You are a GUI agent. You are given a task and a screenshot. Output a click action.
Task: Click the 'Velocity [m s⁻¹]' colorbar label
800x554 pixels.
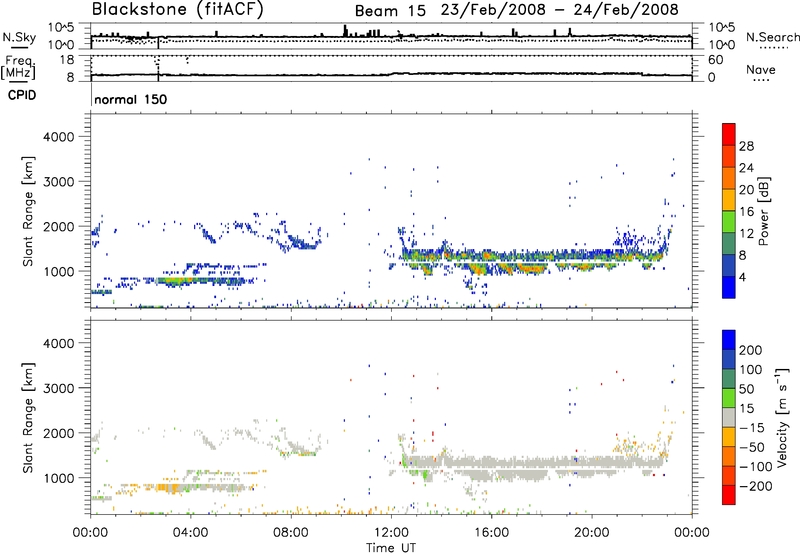[781, 417]
